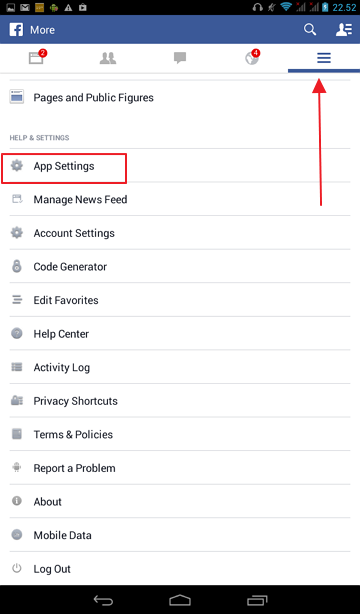Tap the Code Generator lock icon

click(16, 266)
